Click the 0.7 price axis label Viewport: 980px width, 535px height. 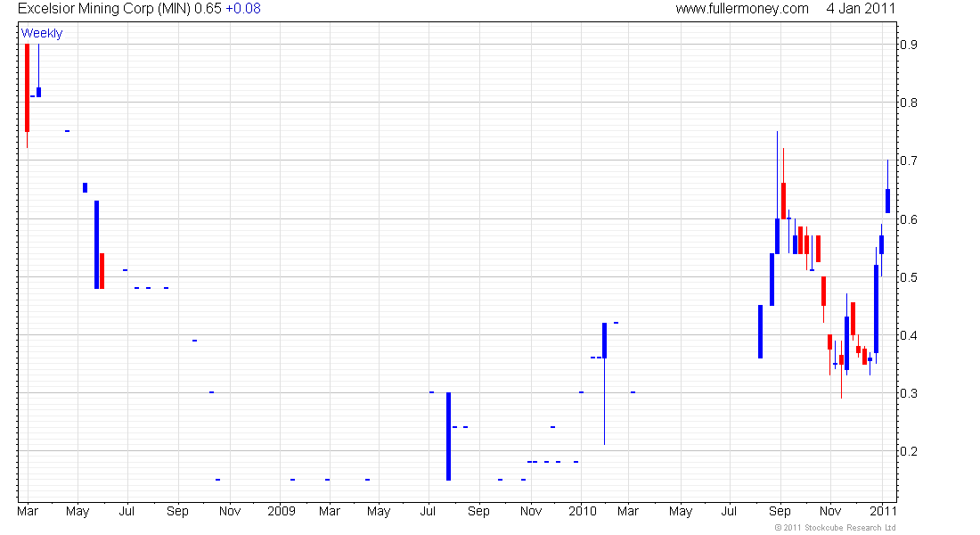pyautogui.click(x=909, y=160)
